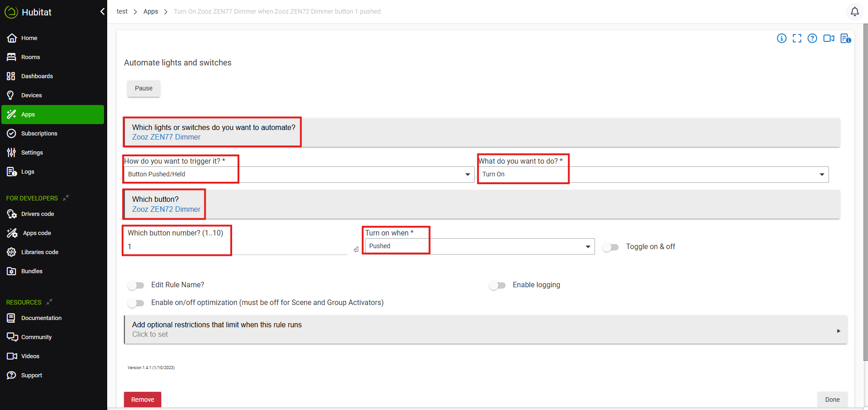Toggle Enable on/off optimization switch

point(136,303)
